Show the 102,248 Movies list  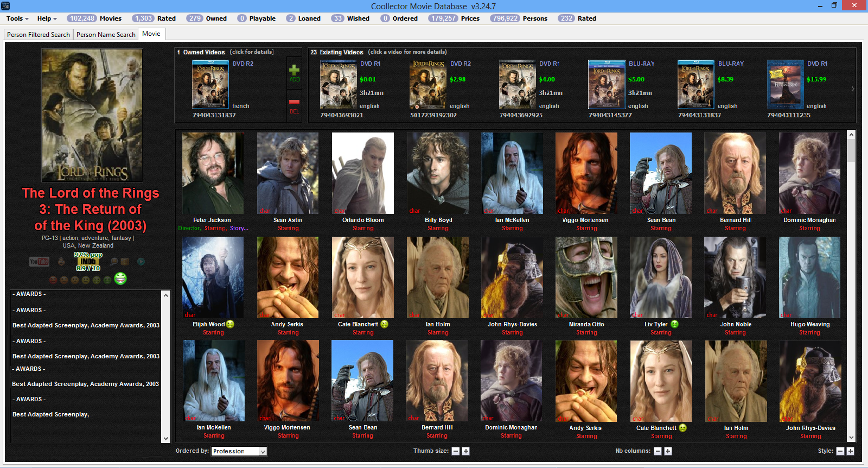[x=94, y=18]
